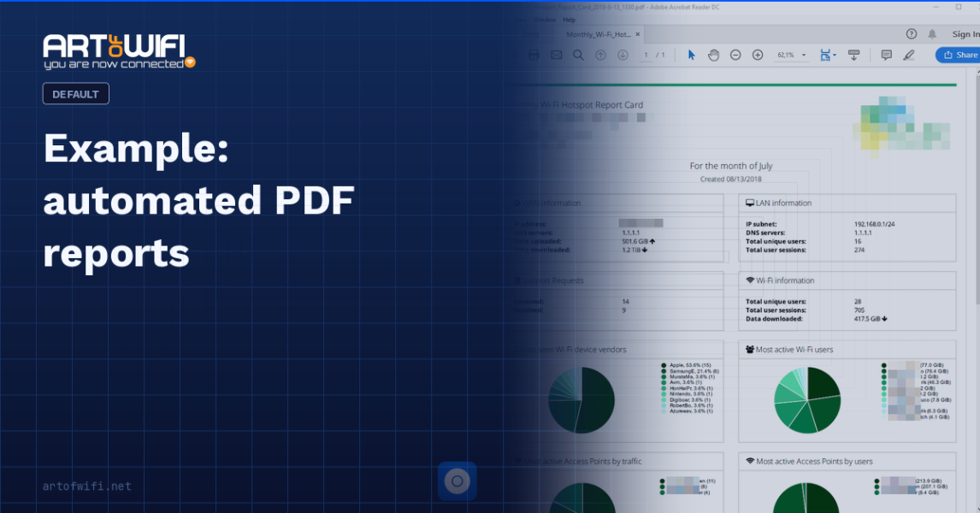The image size is (980, 513).
Task: Open notifications bell icon
Action: pyautogui.click(x=932, y=34)
